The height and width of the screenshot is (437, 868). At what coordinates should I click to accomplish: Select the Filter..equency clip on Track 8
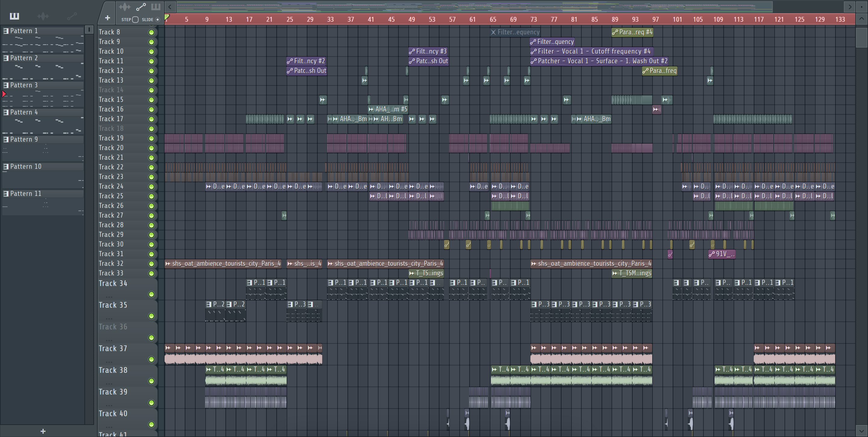coord(515,32)
